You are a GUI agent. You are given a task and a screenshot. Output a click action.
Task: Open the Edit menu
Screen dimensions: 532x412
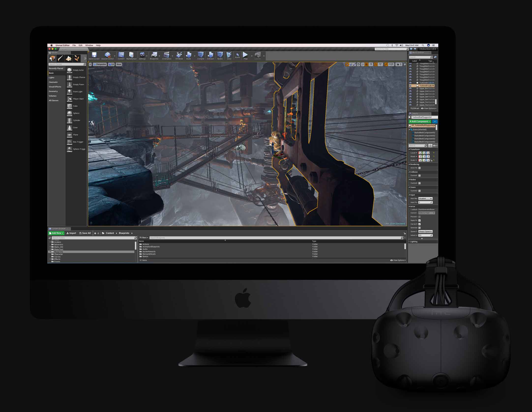coord(80,45)
